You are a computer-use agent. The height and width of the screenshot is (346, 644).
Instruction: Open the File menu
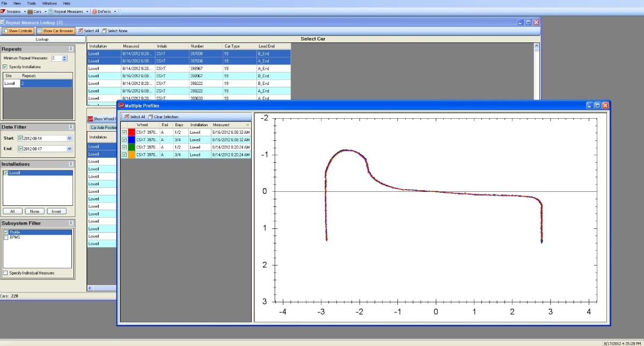point(4,3)
